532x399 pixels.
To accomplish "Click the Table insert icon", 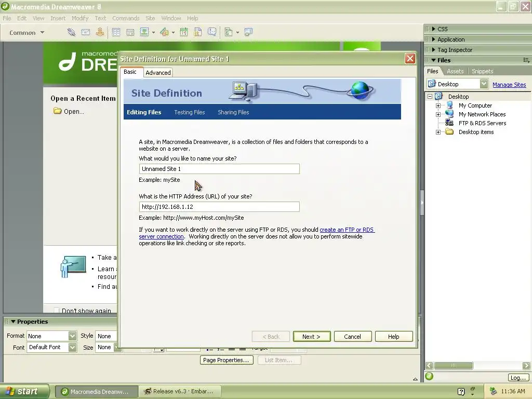I will pyautogui.click(x=116, y=32).
